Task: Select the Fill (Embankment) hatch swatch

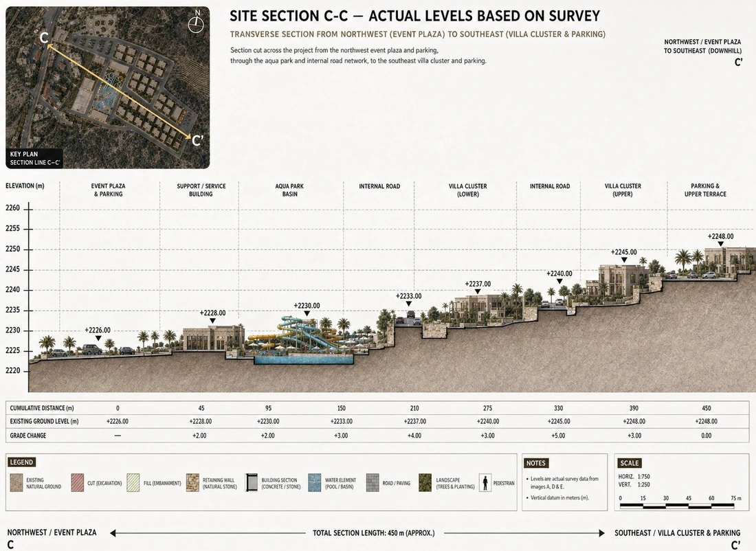Action: (133, 482)
